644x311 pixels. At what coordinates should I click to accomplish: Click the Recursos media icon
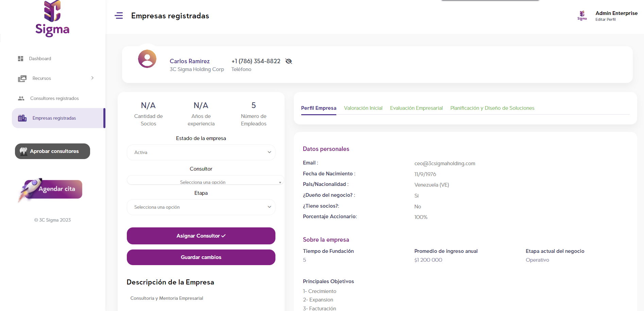[x=22, y=79]
